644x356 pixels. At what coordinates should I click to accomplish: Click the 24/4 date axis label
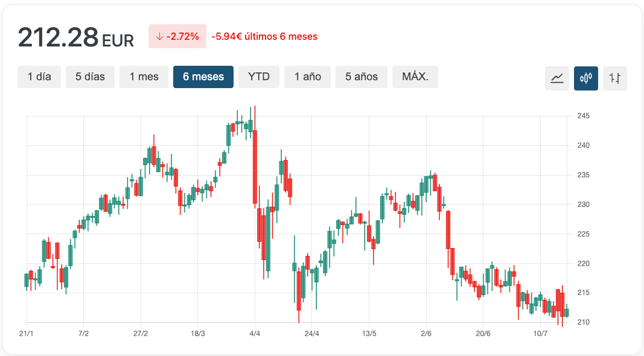click(x=311, y=334)
